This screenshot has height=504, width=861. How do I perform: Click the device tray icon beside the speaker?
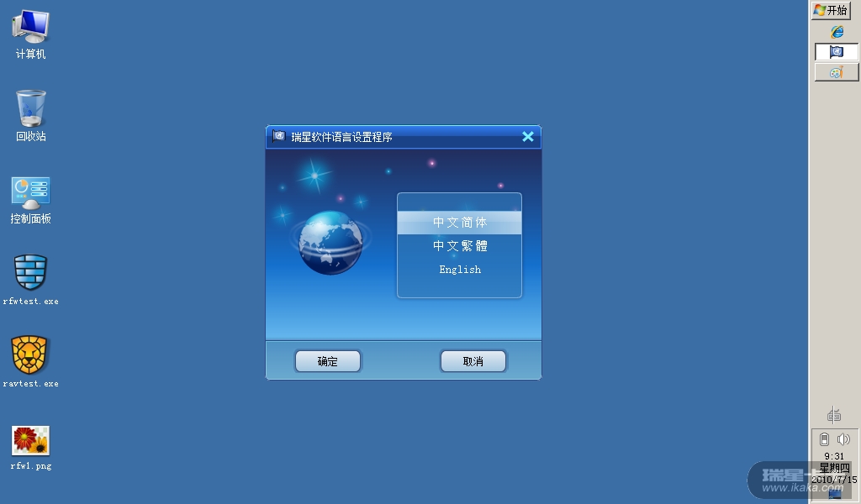point(824,439)
